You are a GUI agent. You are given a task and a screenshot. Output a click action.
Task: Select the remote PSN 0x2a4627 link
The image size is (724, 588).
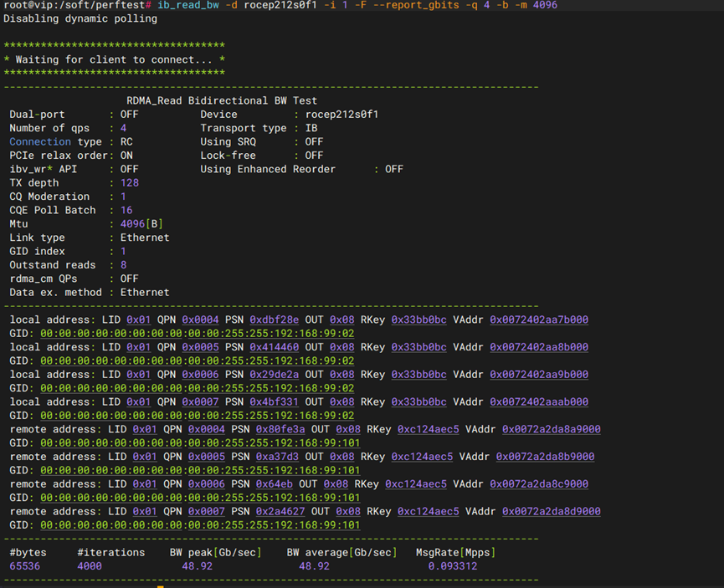(x=280, y=512)
